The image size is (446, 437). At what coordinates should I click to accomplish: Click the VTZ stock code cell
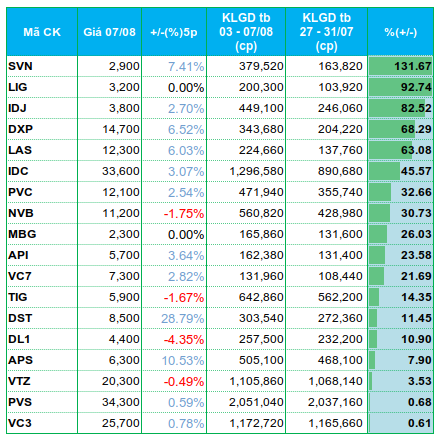42,381
